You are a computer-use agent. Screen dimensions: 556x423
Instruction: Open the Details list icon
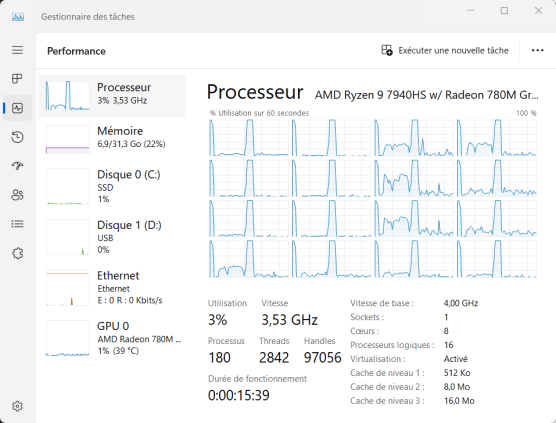point(17,224)
